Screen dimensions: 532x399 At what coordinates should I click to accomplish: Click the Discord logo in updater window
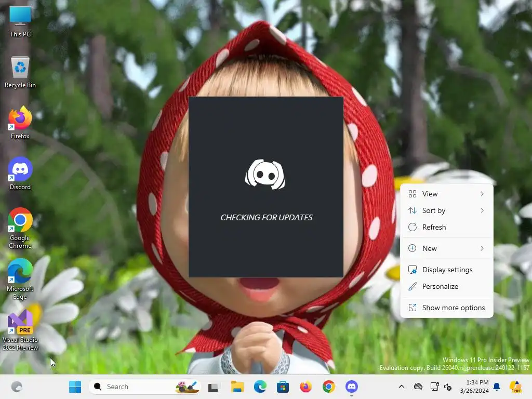coord(265,175)
